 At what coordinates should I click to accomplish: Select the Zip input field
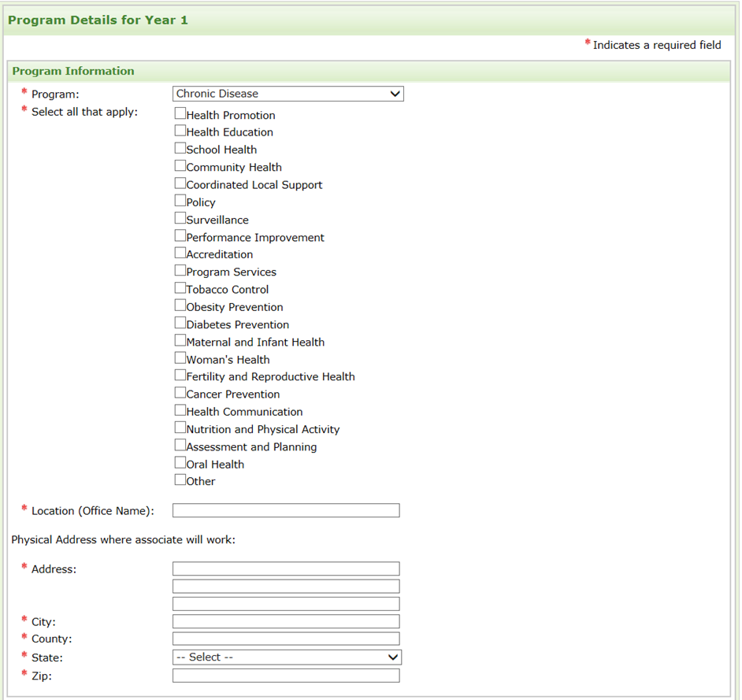point(285,676)
